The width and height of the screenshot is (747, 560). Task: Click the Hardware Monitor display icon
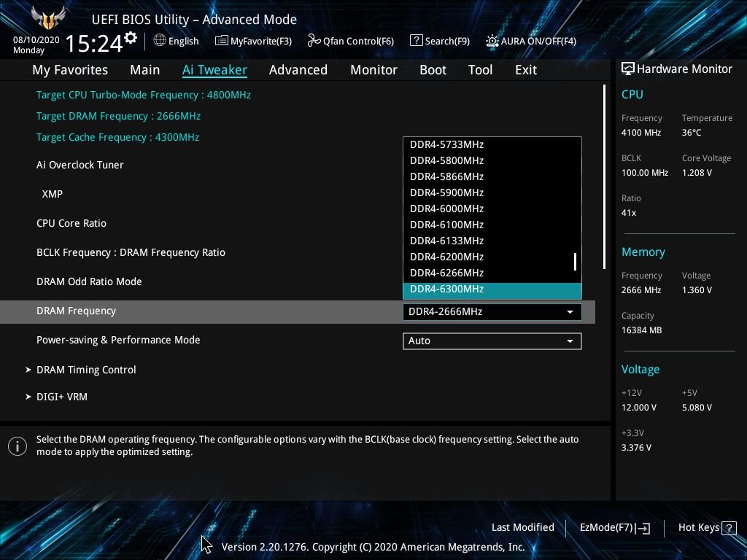[628, 69]
